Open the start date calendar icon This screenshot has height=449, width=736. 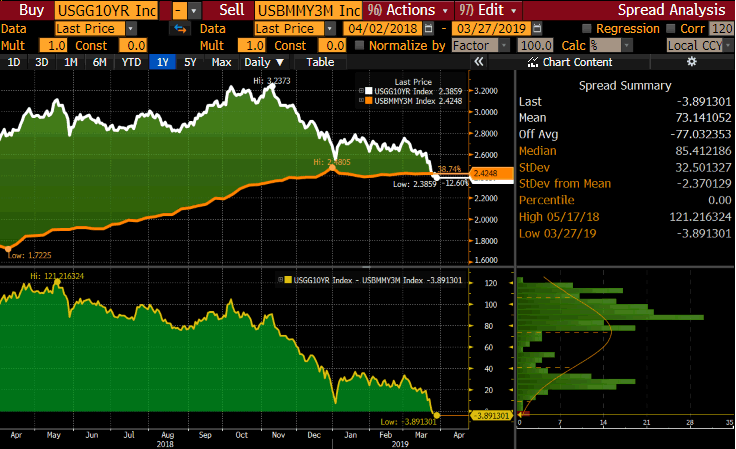tap(428, 29)
